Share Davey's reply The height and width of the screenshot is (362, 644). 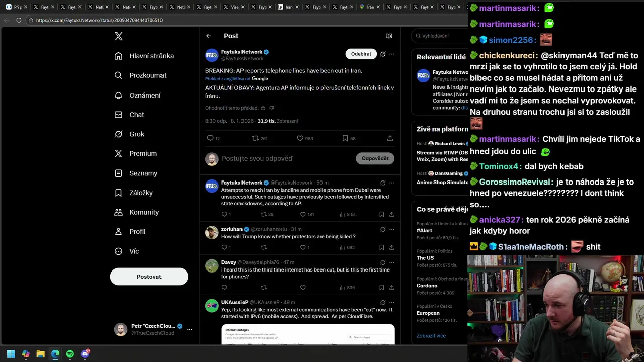coord(391,288)
